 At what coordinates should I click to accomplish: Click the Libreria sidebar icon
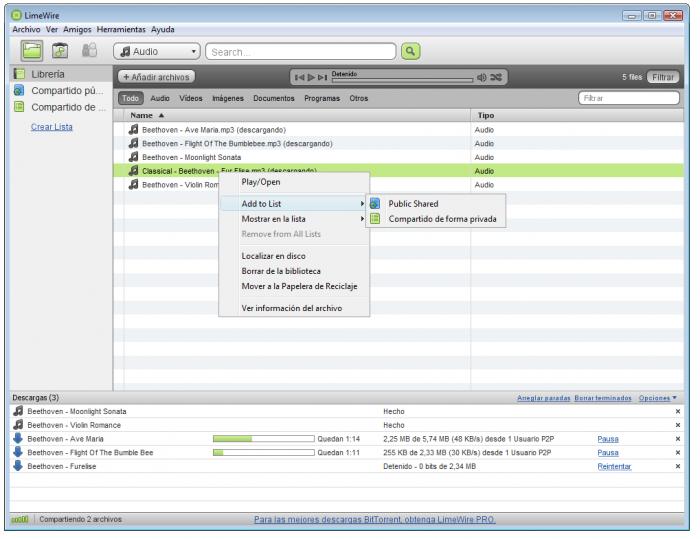pos(19,74)
